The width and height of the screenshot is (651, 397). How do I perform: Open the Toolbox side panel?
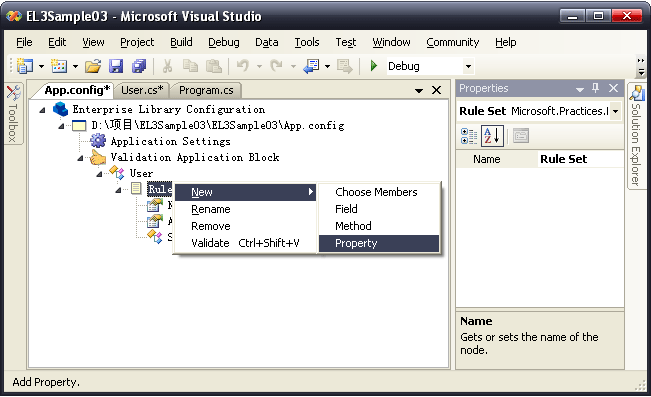(13, 113)
